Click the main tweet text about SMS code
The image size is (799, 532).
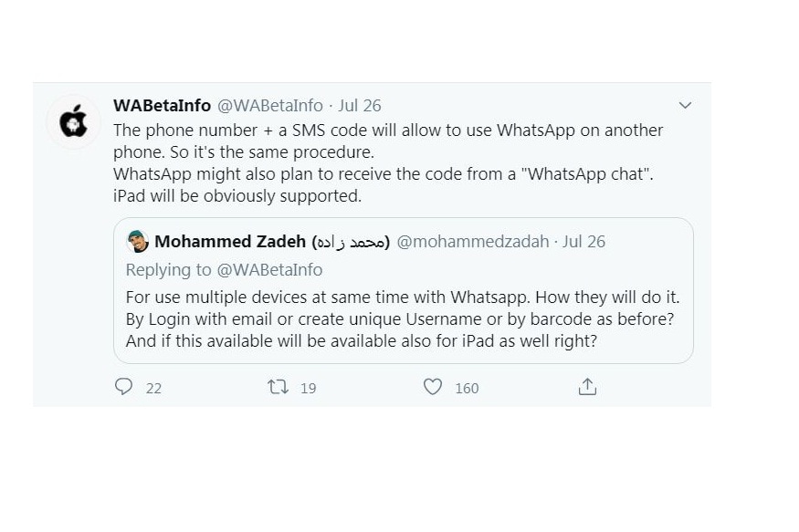point(388,163)
